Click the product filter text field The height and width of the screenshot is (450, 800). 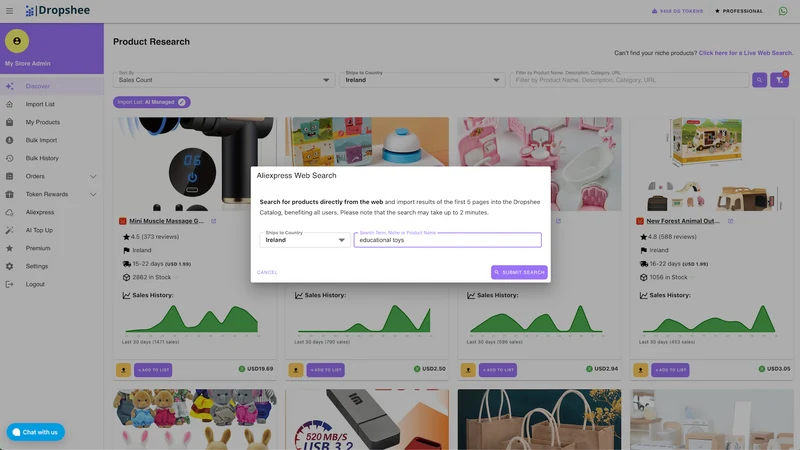(x=630, y=80)
